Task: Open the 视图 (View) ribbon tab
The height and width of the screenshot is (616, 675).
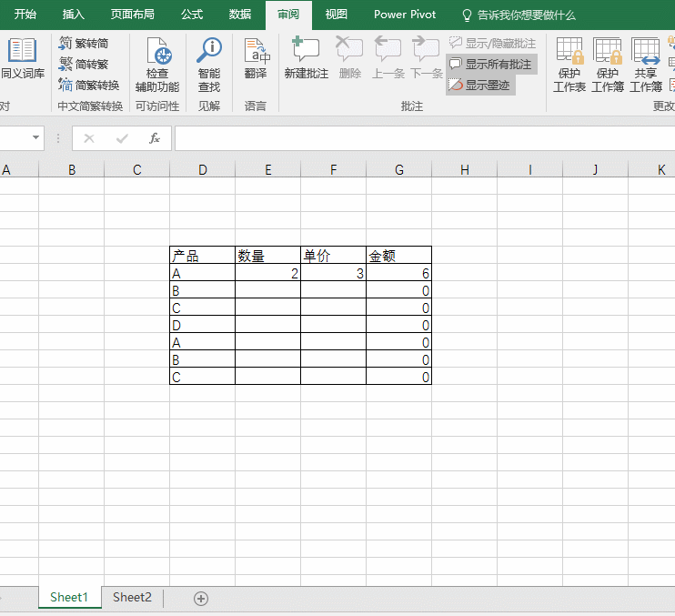Action: coord(337,15)
